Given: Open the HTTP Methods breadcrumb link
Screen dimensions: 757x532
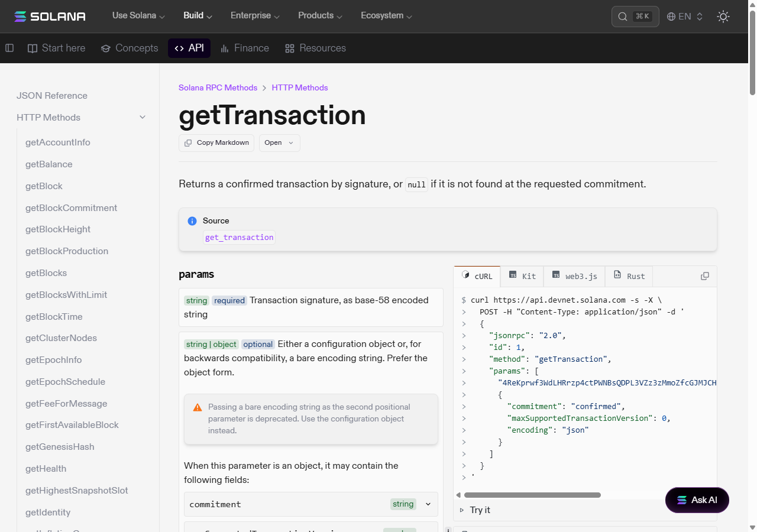Looking at the screenshot, I should click(x=300, y=87).
